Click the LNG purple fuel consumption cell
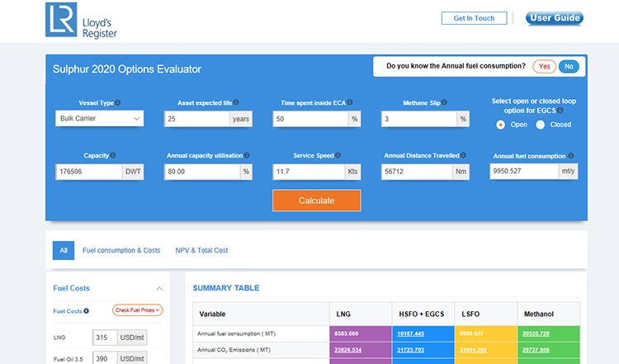 pos(358,334)
